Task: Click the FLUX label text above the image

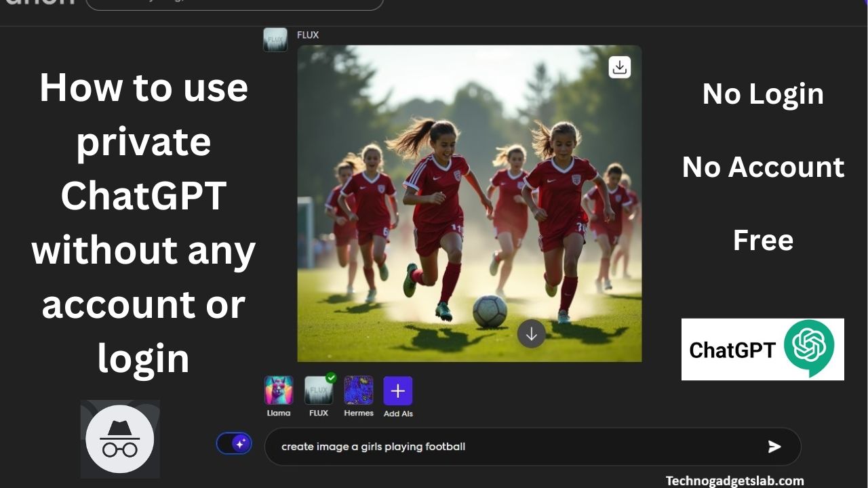Action: [x=308, y=35]
